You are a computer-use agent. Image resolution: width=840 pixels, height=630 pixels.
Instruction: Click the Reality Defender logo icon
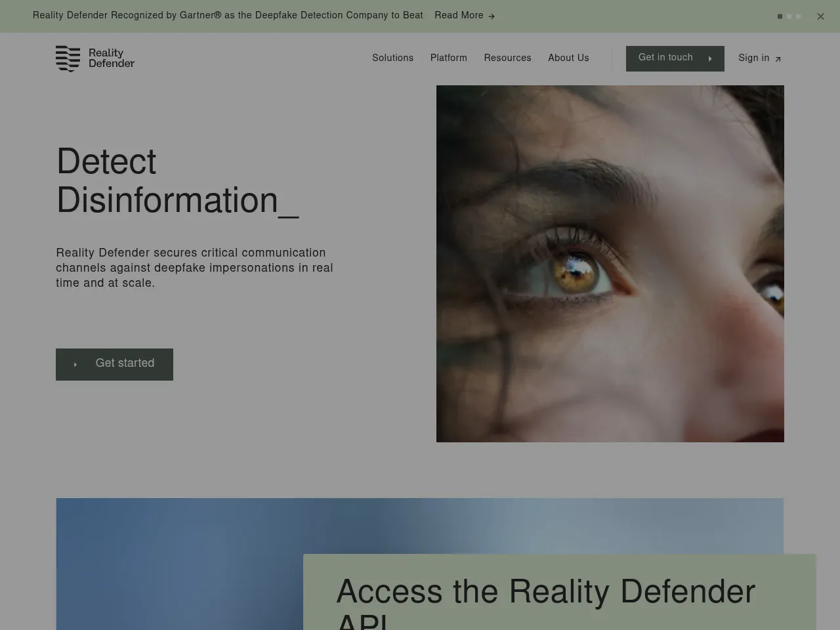click(68, 58)
